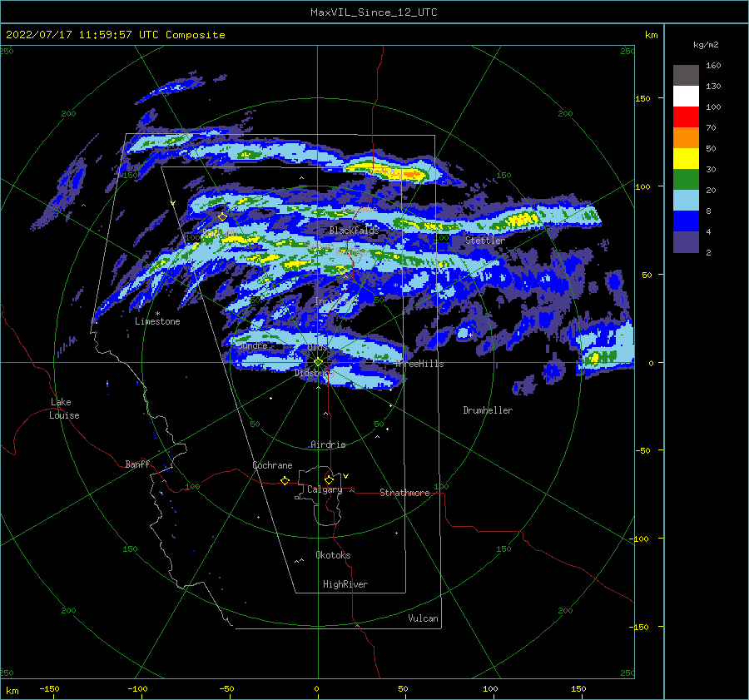This screenshot has width=749, height=700.
Task: Click the Blackfalds label
Action: coord(354,231)
